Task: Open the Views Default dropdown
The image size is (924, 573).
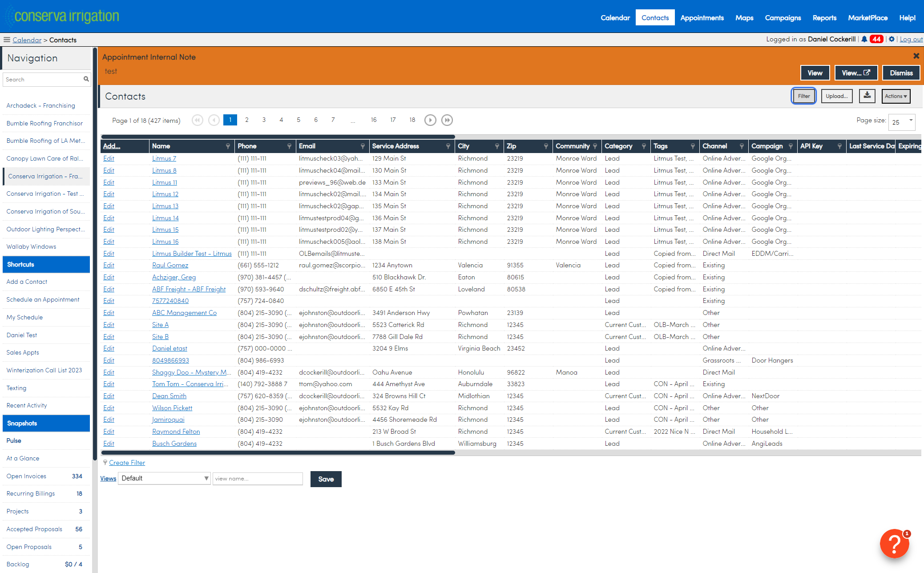Action: [164, 479]
